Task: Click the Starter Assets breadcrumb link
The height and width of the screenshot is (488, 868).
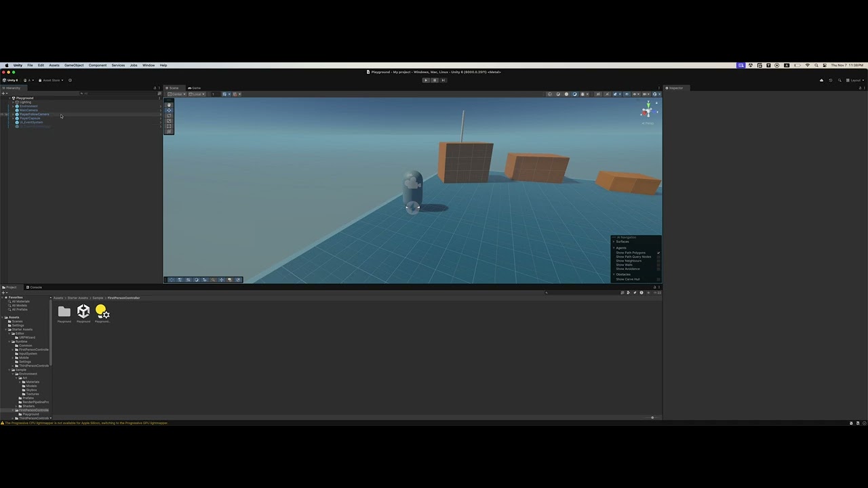Action: (x=77, y=298)
